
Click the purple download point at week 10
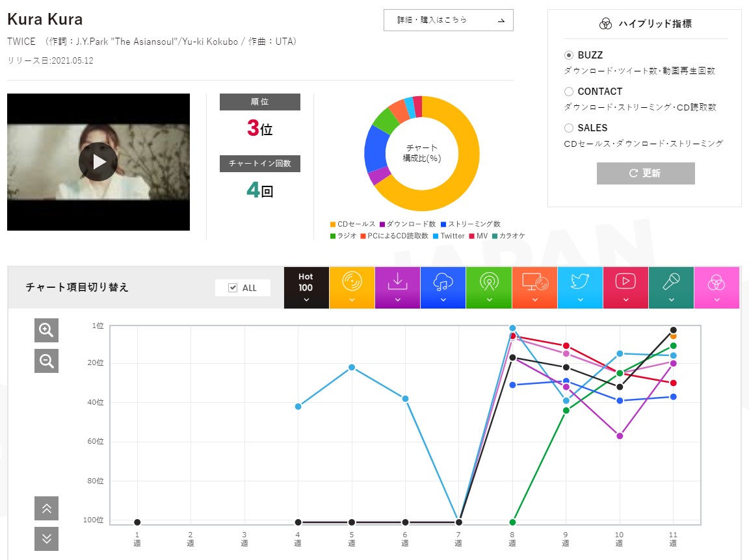coord(620,436)
